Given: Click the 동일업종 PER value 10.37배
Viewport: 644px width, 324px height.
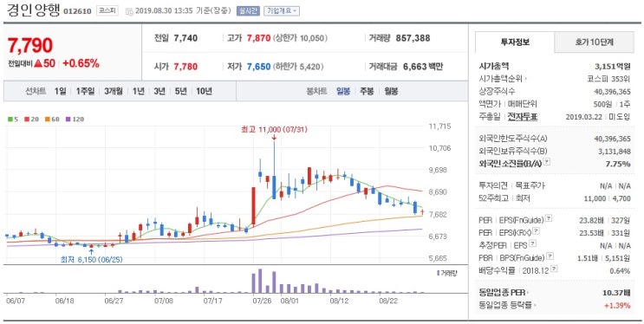Looking at the screenshot, I should coord(616,293).
